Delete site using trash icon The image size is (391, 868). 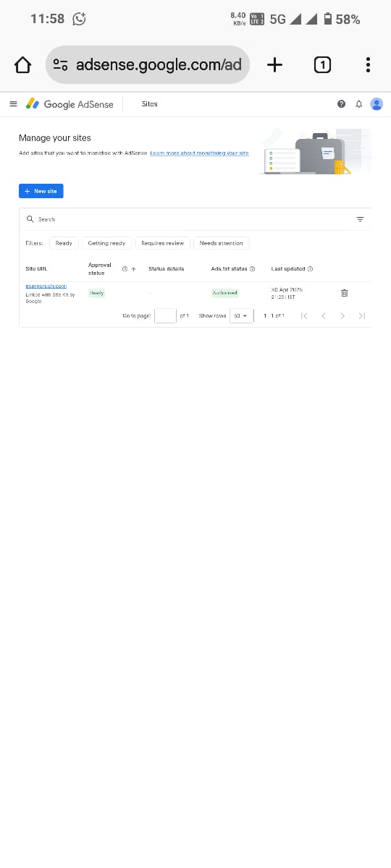[x=344, y=293]
